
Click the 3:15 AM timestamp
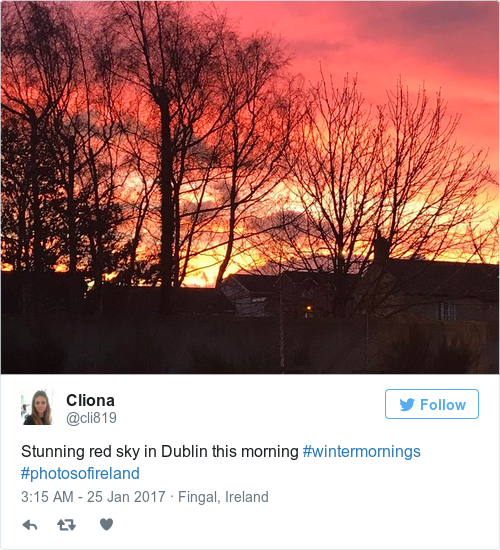(x=47, y=497)
